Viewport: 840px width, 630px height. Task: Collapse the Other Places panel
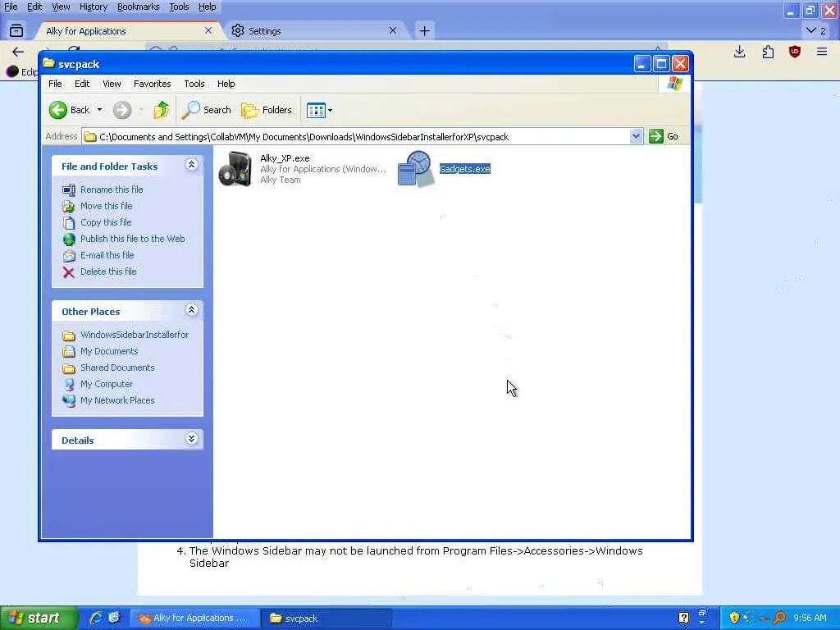point(191,310)
